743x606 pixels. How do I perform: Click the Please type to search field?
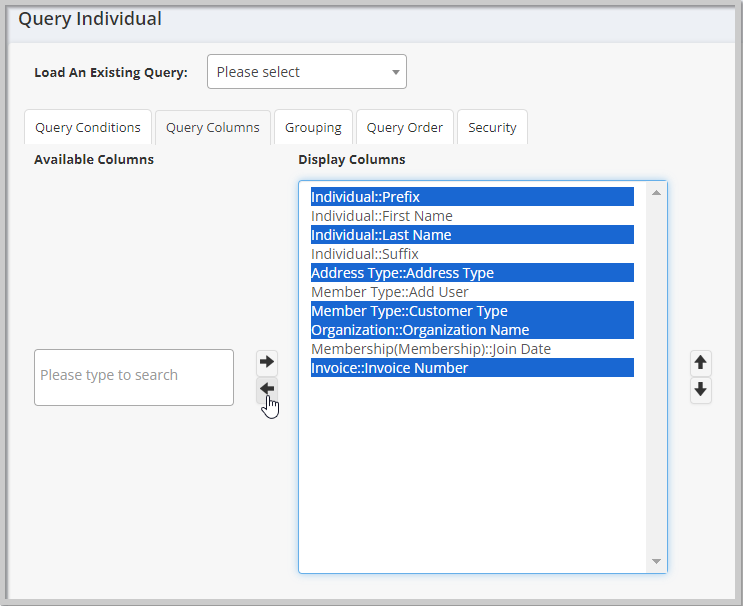[134, 378]
